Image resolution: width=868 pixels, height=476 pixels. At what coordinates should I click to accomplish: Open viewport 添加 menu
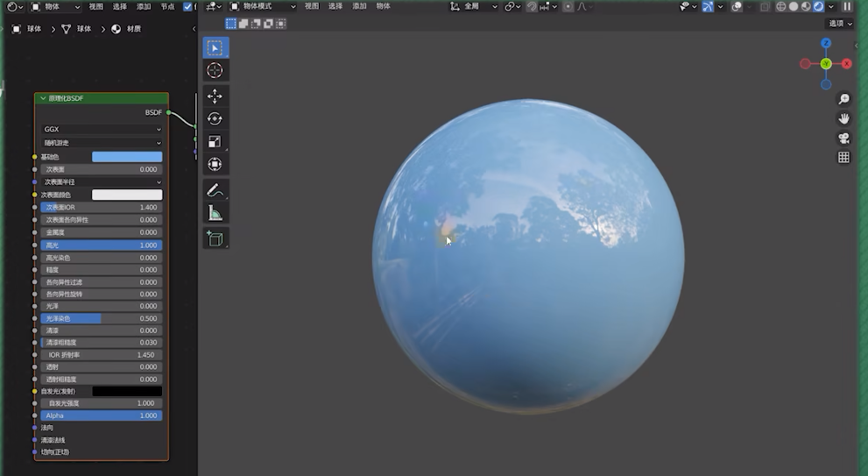[359, 7]
